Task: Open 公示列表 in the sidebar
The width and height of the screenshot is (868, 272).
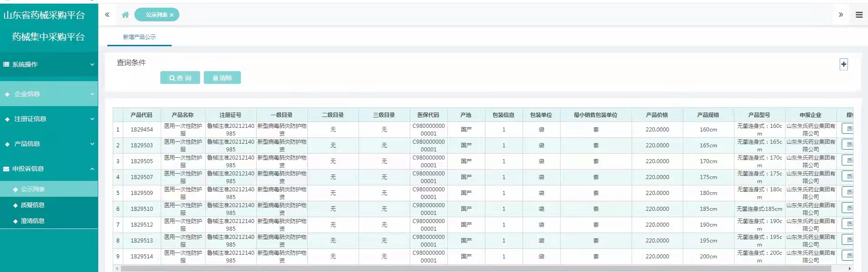Action: pyautogui.click(x=33, y=189)
